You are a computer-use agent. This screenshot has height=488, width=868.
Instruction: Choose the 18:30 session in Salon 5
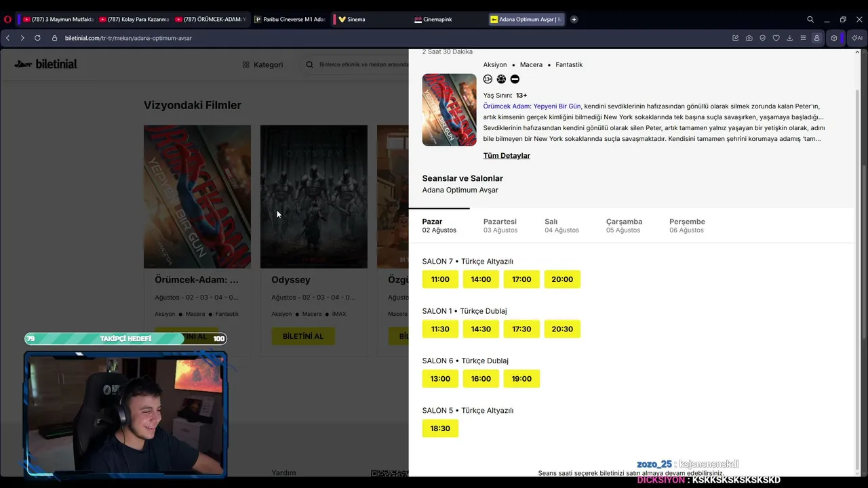[x=440, y=428]
